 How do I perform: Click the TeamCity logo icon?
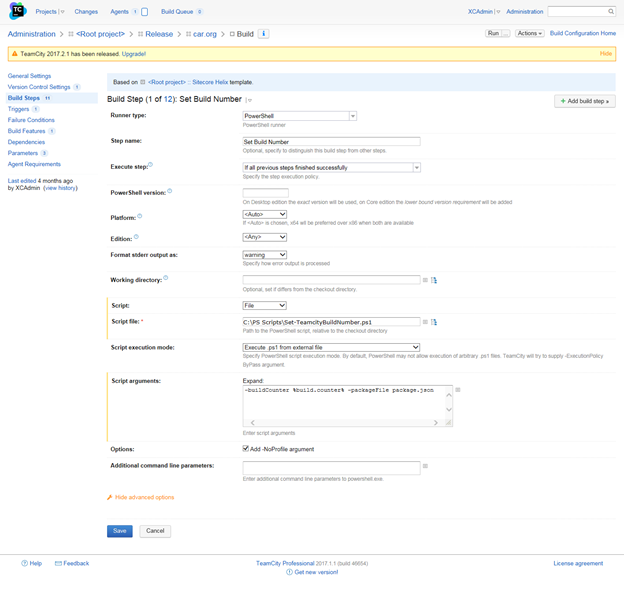[x=18, y=11]
